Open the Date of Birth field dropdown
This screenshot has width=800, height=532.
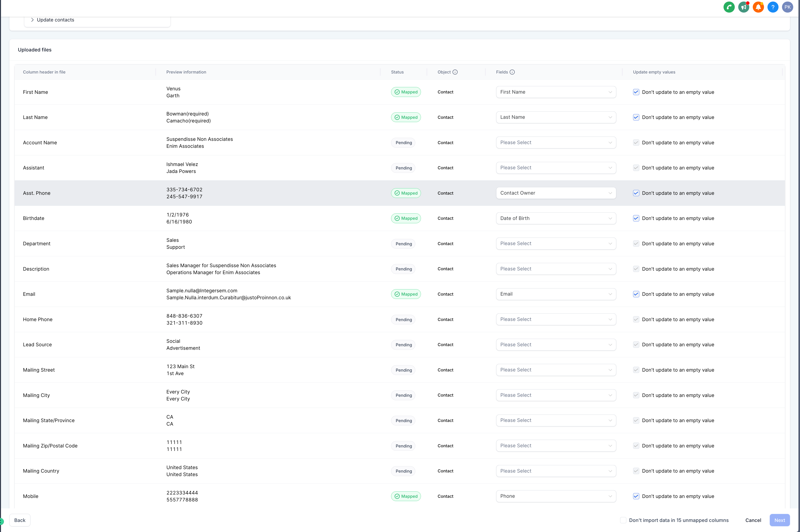point(556,218)
